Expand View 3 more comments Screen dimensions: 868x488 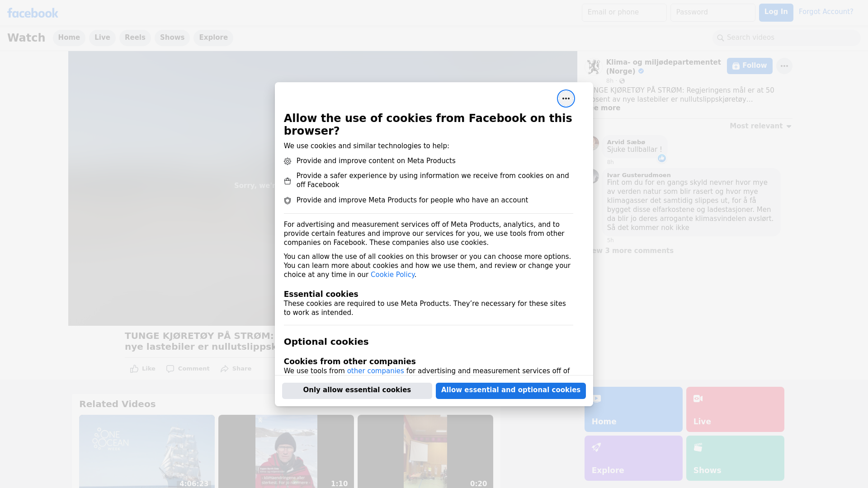pos(633,251)
